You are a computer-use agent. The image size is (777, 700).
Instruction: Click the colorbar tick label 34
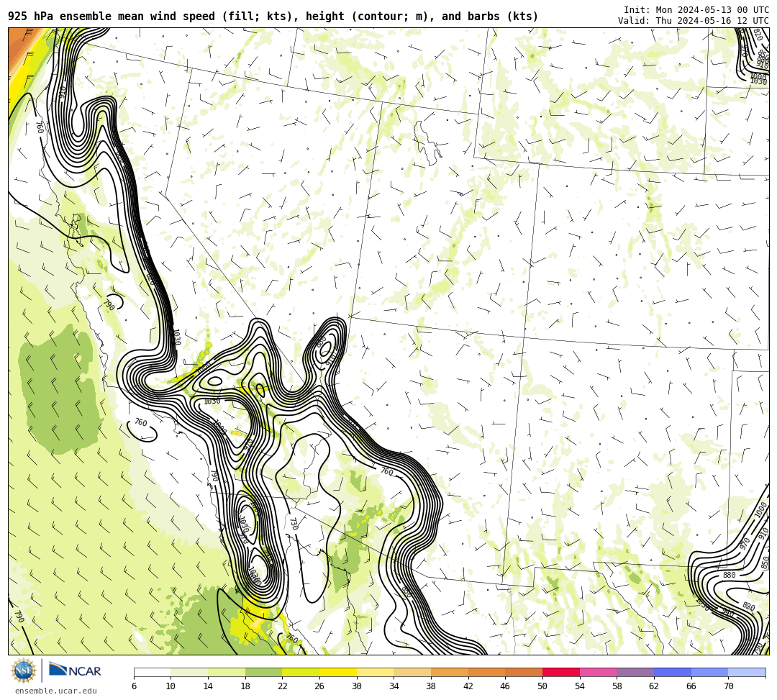(x=394, y=686)
